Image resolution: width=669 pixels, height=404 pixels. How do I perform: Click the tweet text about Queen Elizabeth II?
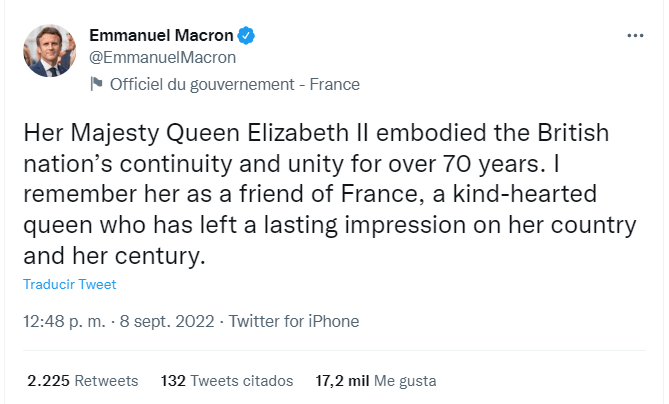coord(329,194)
